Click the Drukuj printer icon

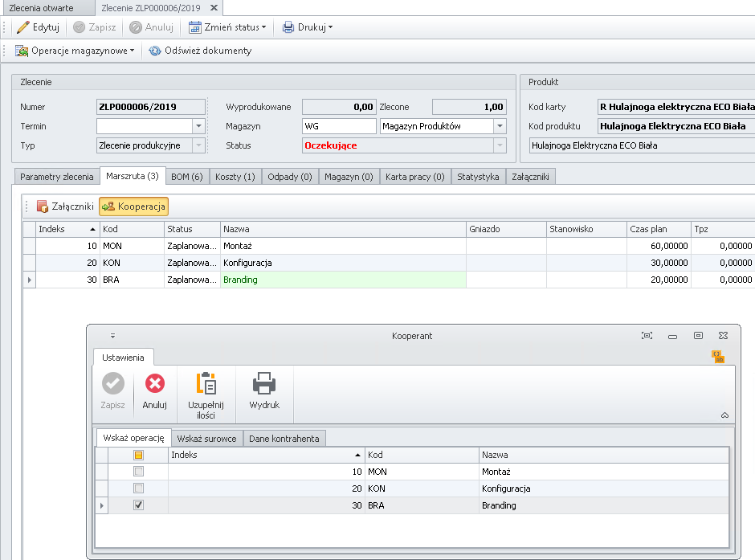pyautogui.click(x=288, y=27)
